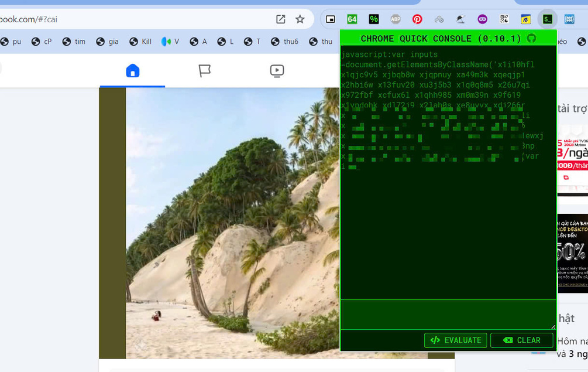Screen dimensions: 588x372
Task: Open the 'V' bookmark
Action: tap(170, 42)
